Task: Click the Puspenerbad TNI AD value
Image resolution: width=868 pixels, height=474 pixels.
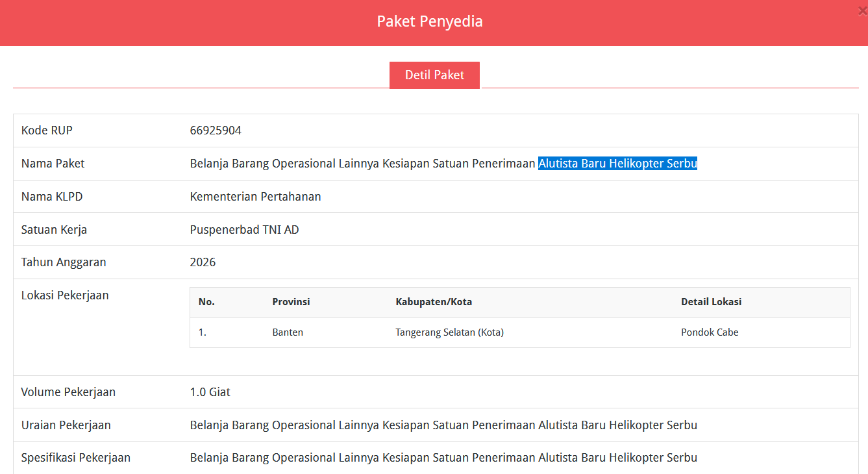Action: pyautogui.click(x=244, y=230)
